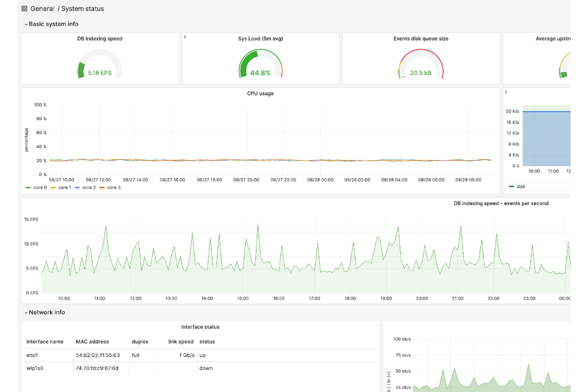Screen dimensions: 588x392
Task: Toggle the core 1 series in the CPU legend
Action: 65,187
